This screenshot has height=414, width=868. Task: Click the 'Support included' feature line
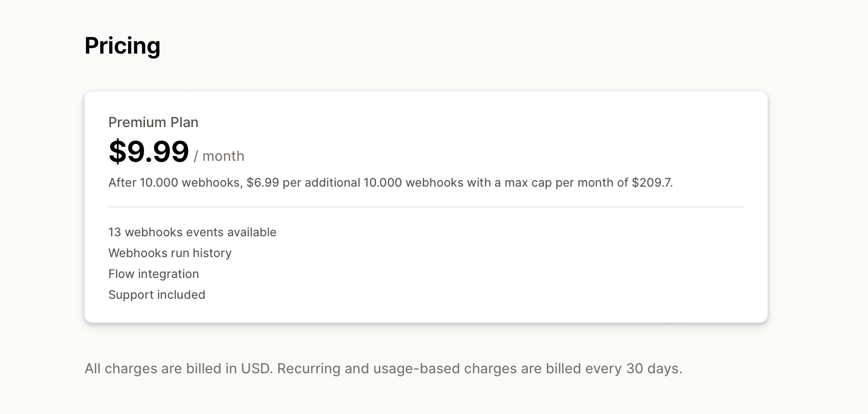(156, 295)
